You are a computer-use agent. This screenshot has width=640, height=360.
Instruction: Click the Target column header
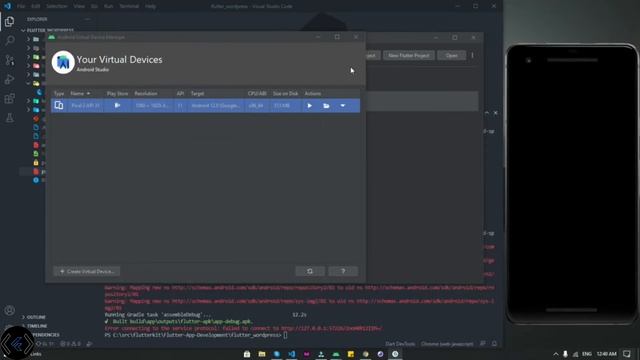[197, 93]
